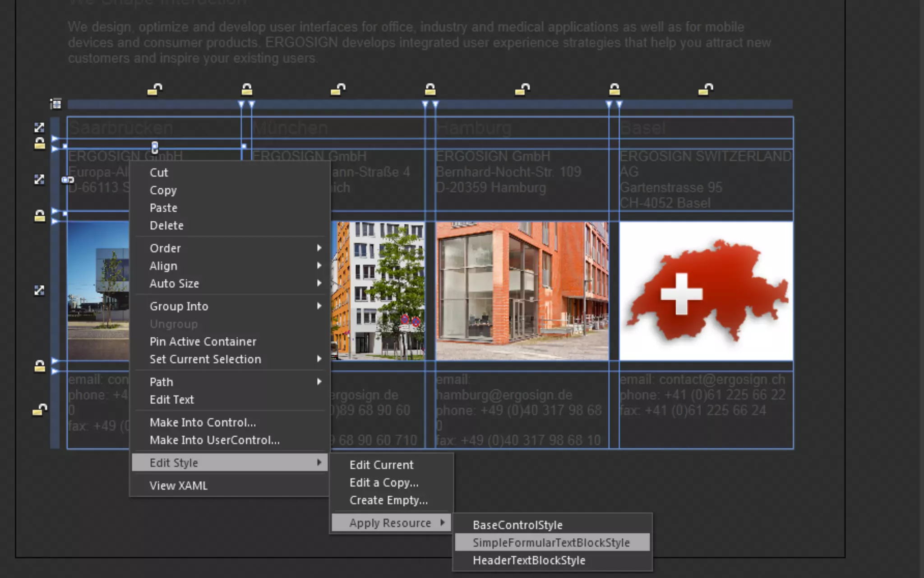Viewport: 924px width, 578px height.
Task: Choose View XAML from context menu
Action: [179, 485]
